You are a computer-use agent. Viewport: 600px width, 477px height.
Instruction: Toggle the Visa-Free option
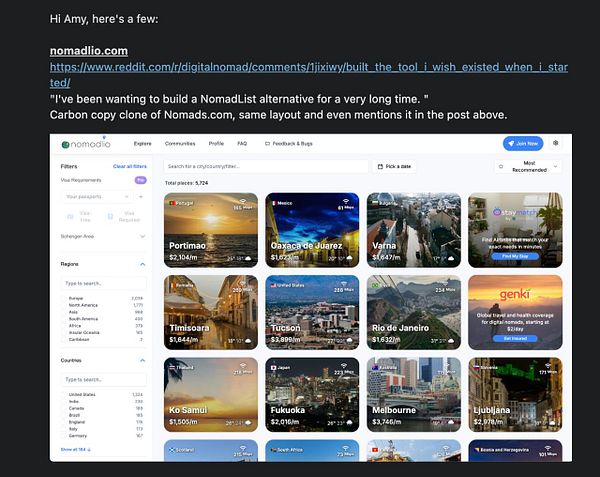point(80,217)
